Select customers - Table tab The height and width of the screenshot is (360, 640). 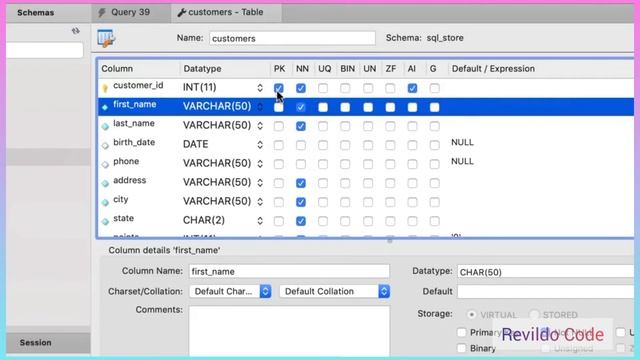click(x=226, y=12)
